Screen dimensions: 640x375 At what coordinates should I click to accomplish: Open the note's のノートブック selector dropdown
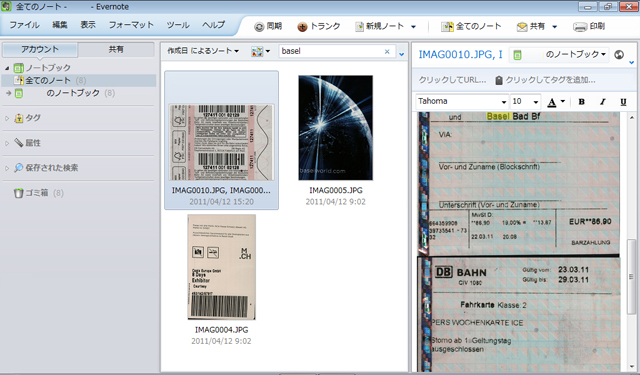click(559, 54)
